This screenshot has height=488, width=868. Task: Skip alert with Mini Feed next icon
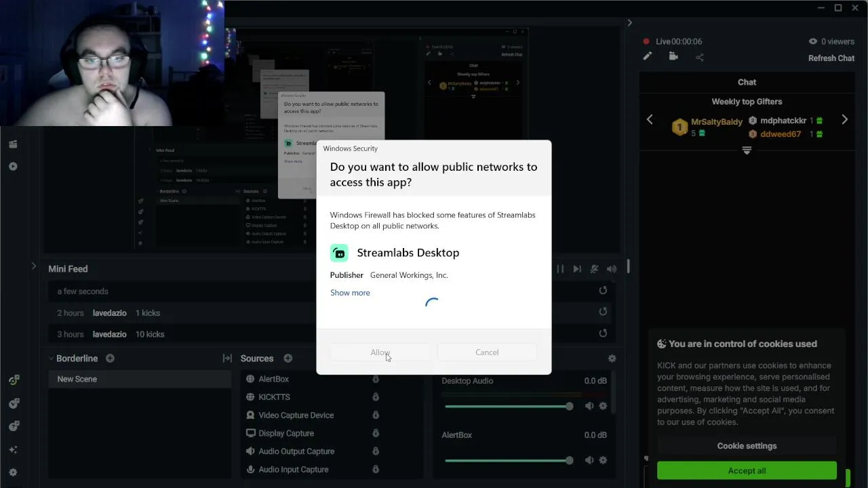point(577,269)
